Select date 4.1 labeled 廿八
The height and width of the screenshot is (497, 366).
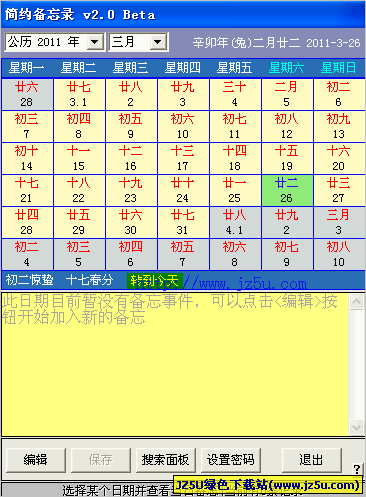pyautogui.click(x=235, y=222)
